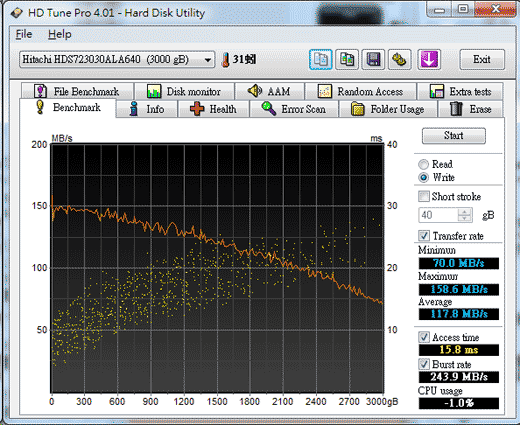The image size is (520, 425).
Task: Click the Benchmark exclamation icon
Action: [40, 107]
